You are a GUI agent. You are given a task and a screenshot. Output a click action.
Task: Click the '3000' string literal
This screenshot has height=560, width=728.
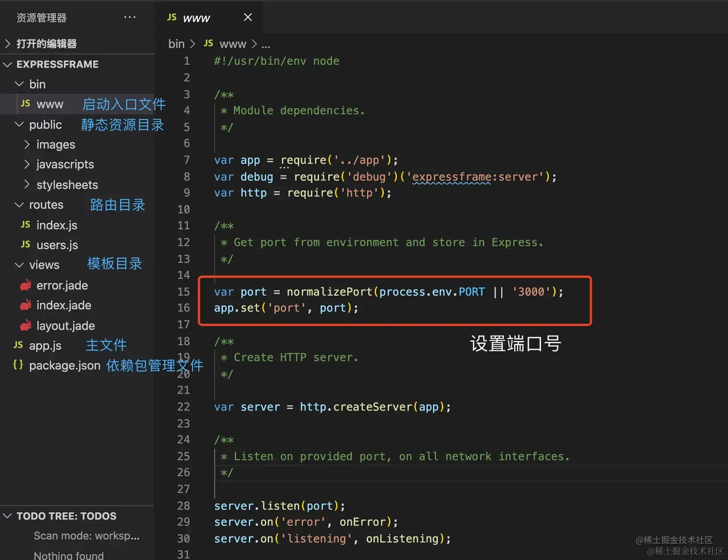click(x=531, y=292)
